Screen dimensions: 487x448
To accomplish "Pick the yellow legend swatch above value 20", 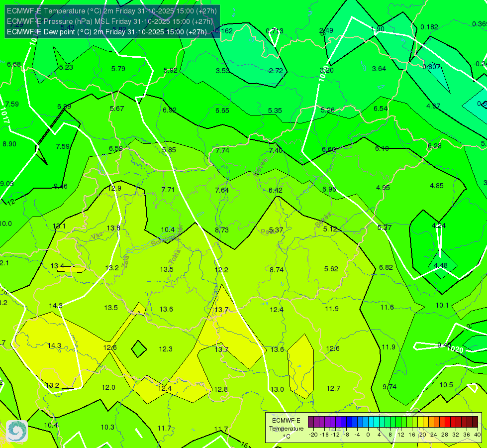I will pos(420,422).
